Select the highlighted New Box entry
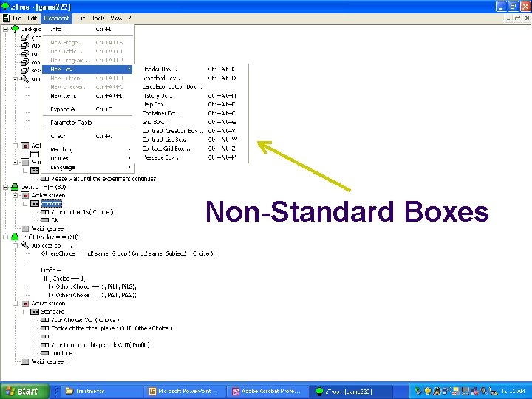532x399 pixels. [x=87, y=69]
